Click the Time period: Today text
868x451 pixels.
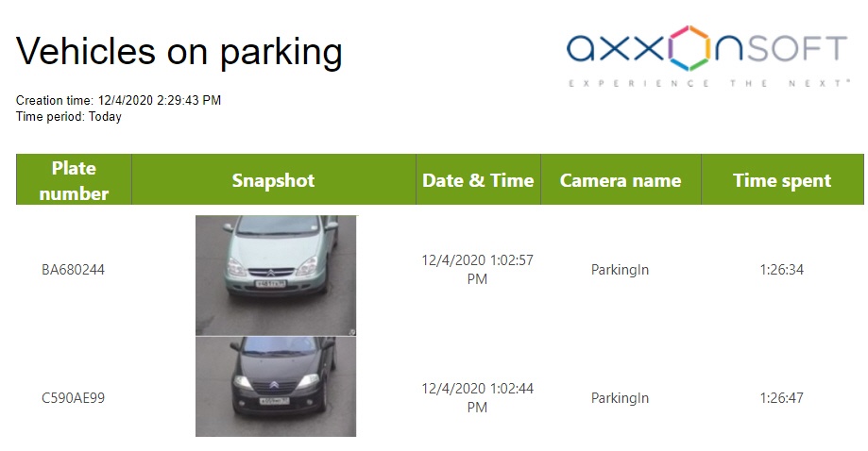pos(69,117)
